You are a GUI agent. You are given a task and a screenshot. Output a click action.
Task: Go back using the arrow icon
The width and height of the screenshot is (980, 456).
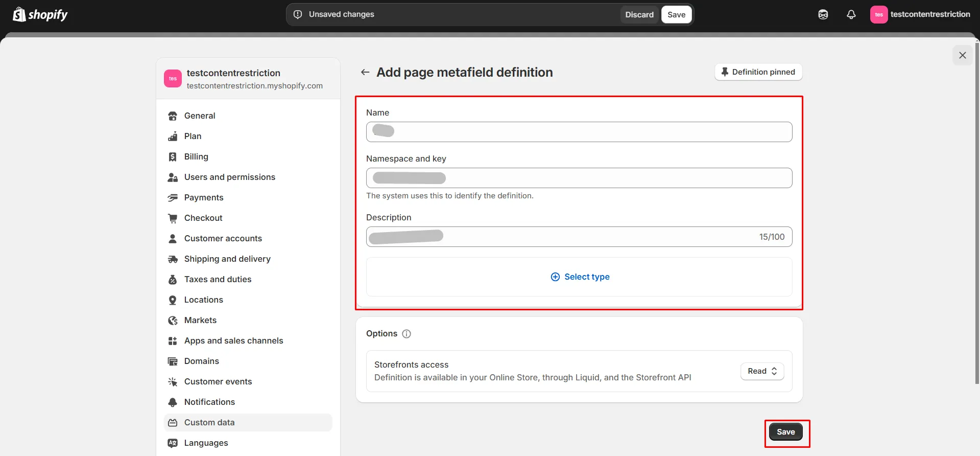tap(365, 72)
